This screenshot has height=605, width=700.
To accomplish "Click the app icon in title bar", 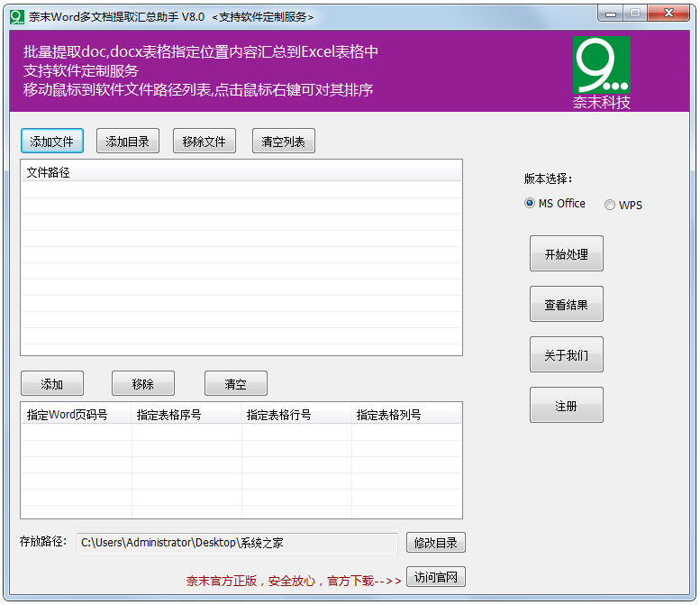I will (x=16, y=16).
